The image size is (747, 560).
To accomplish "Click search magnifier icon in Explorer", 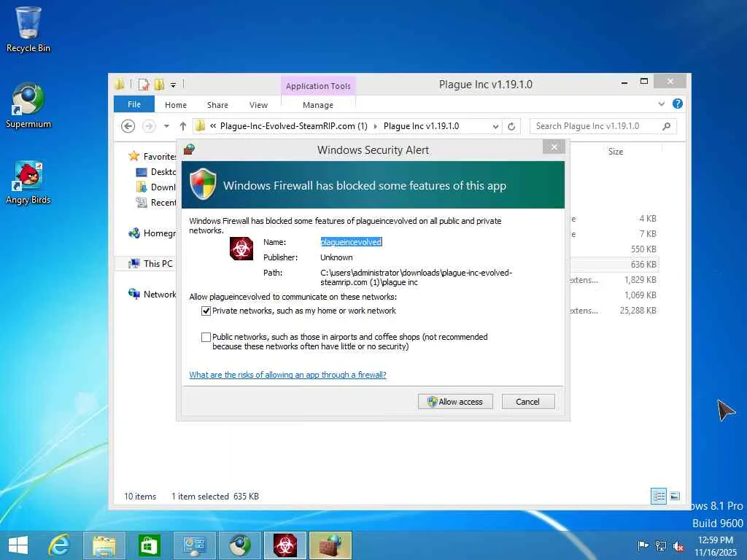I will coord(667,126).
